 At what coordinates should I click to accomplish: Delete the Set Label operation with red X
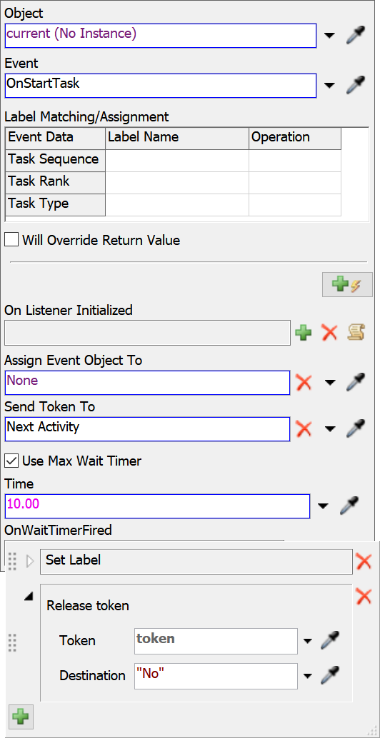(364, 561)
